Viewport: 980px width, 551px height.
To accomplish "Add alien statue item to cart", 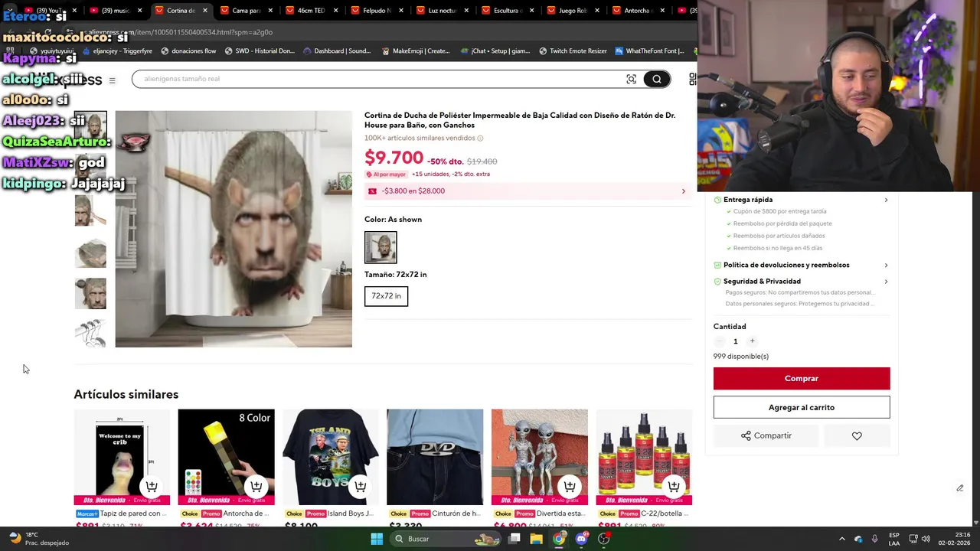I will 569,486.
